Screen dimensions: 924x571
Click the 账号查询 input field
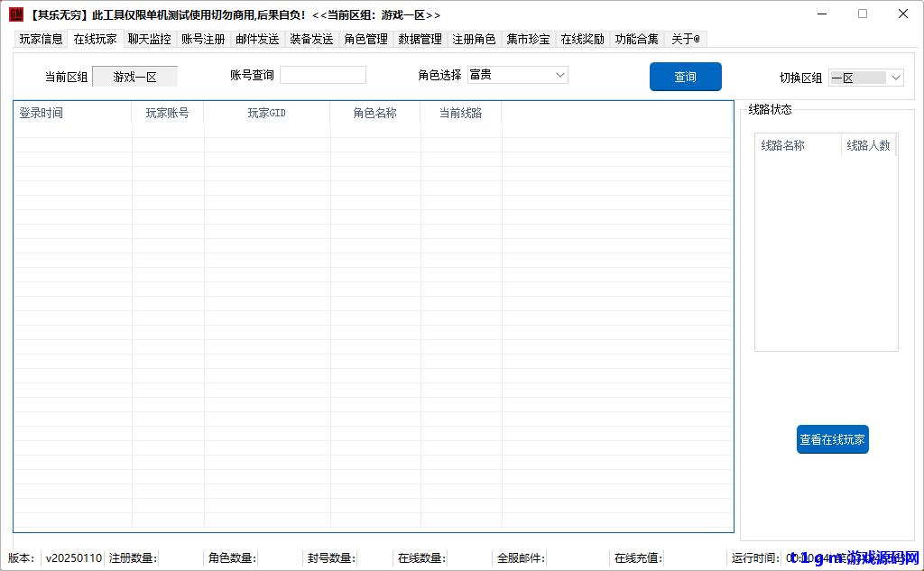(322, 74)
